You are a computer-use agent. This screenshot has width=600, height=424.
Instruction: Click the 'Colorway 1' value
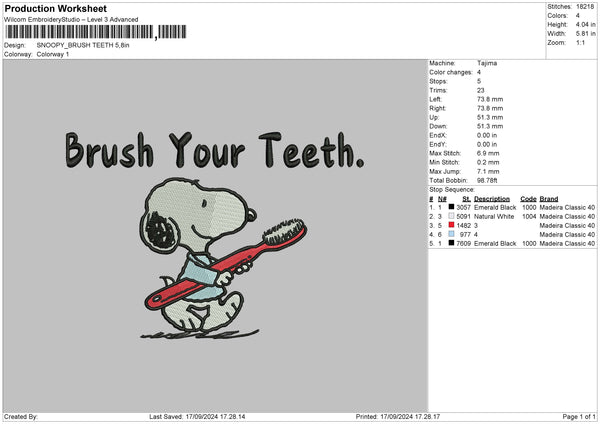(x=53, y=54)
